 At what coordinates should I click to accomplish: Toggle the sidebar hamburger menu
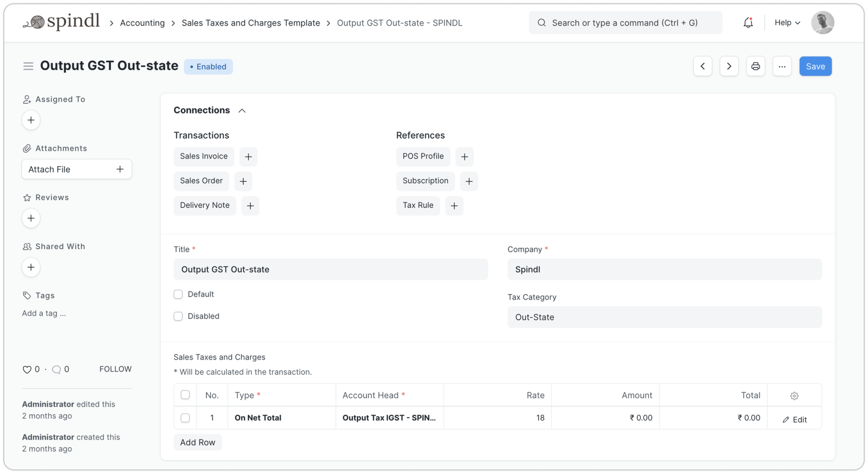click(28, 66)
